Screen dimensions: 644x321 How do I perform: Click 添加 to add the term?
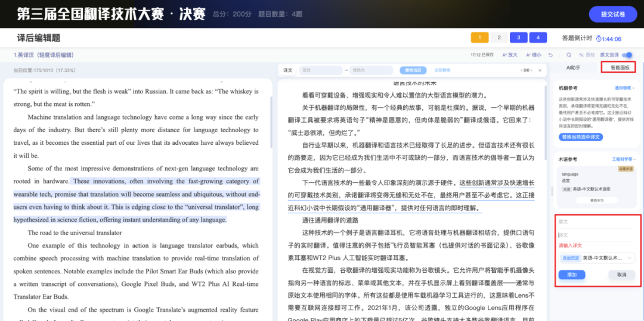click(572, 275)
